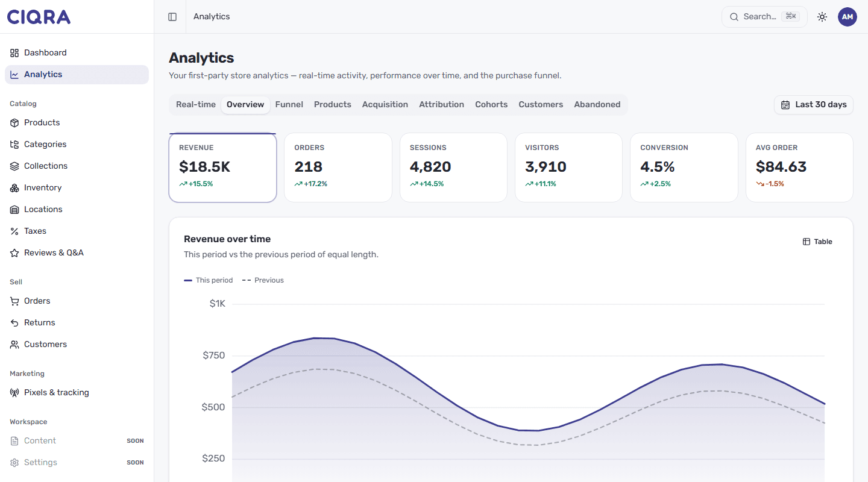Open the Attribution tab
Viewport: 868px width, 482px height.
point(442,105)
